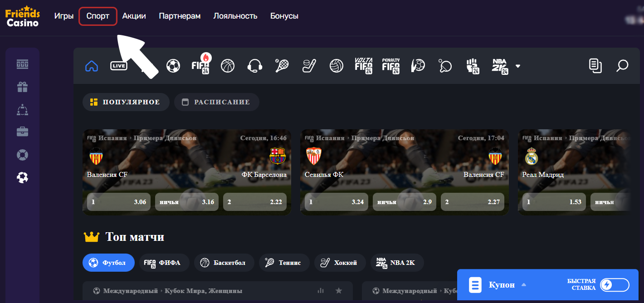Screen dimensions: 644x303
Task: Expand more sports with the dropdown arrow
Action: (x=518, y=66)
